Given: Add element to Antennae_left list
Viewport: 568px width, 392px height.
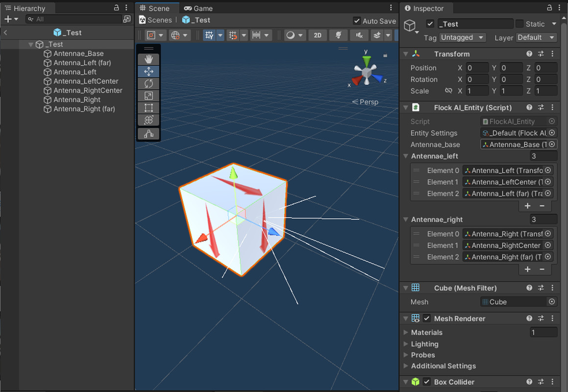Looking at the screenshot, I should point(527,206).
